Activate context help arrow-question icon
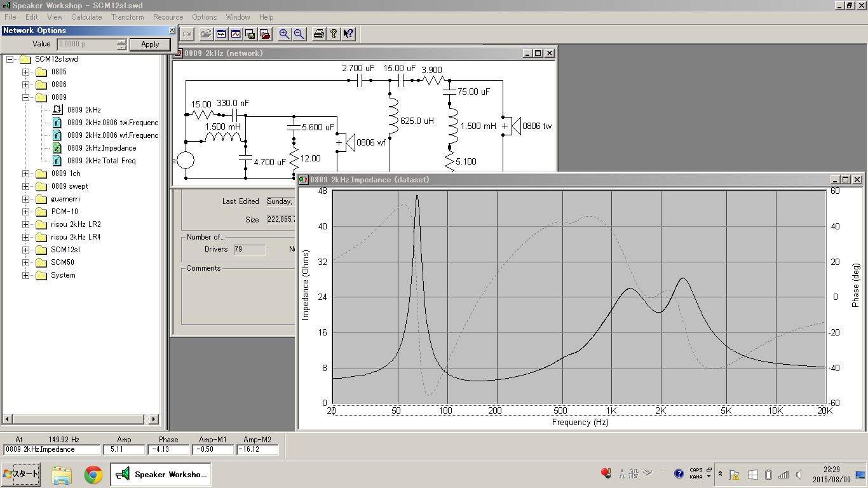The height and width of the screenshot is (488, 868). 348,34
